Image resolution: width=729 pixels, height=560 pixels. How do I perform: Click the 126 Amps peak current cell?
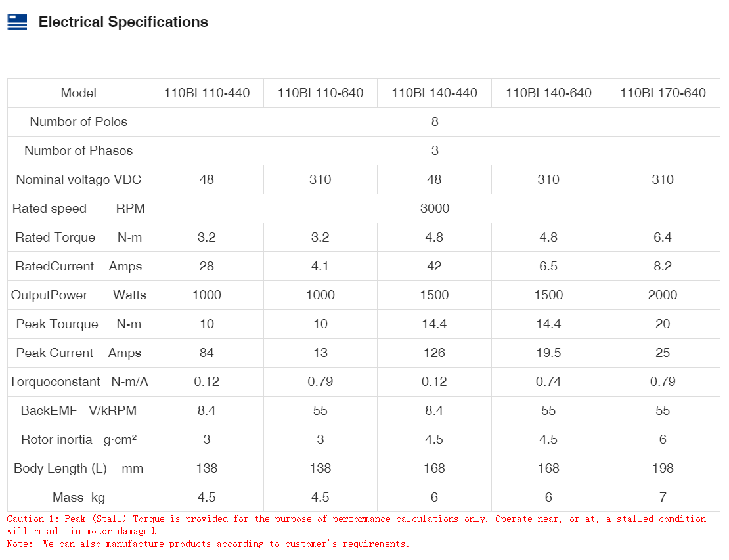(434, 353)
